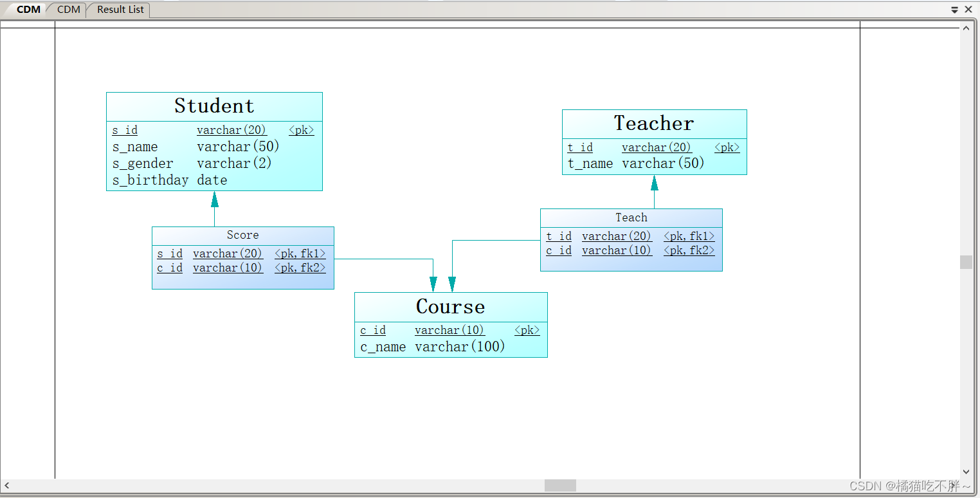
Task: Select the arrowhead pointing into Student table
Action: tap(215, 199)
